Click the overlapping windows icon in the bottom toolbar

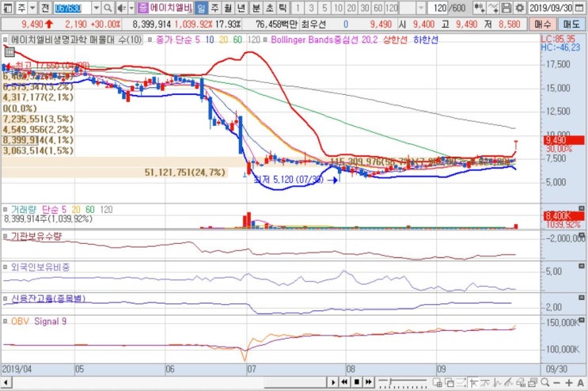point(450,383)
